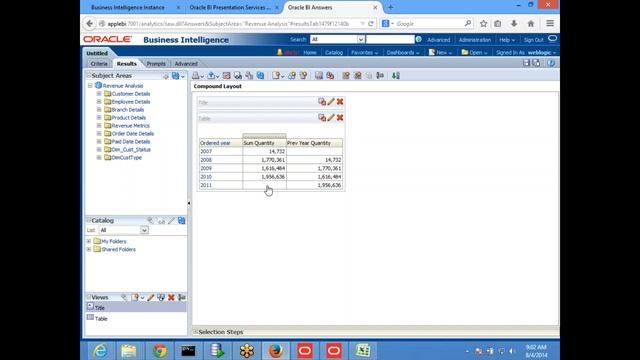Click the Catalog link in header
Viewport: 640px width, 360px height.
334,53
